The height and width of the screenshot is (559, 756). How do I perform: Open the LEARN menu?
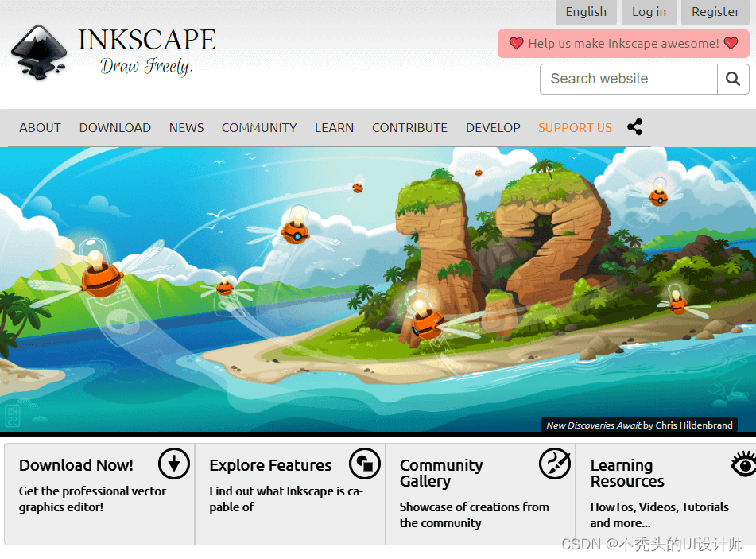334,128
